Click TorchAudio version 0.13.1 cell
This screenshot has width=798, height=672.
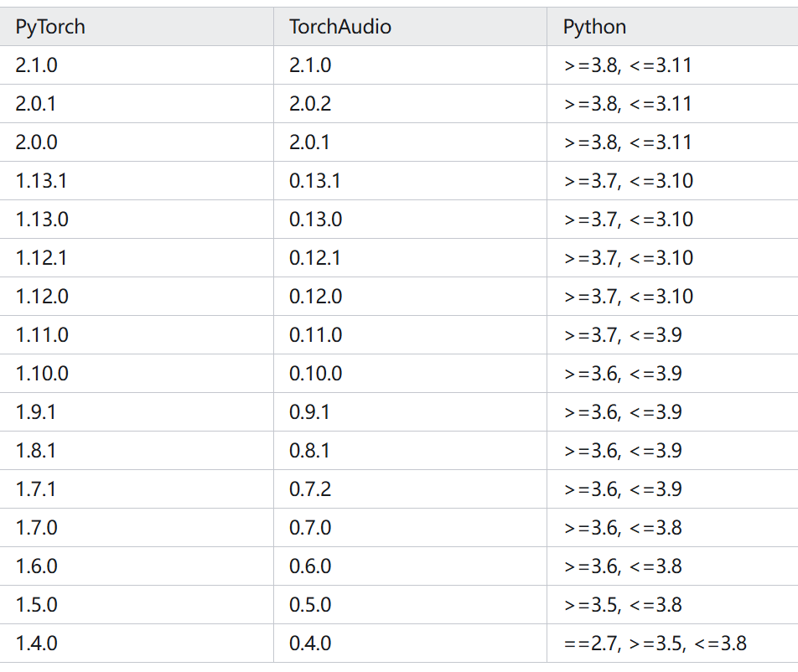(x=410, y=181)
